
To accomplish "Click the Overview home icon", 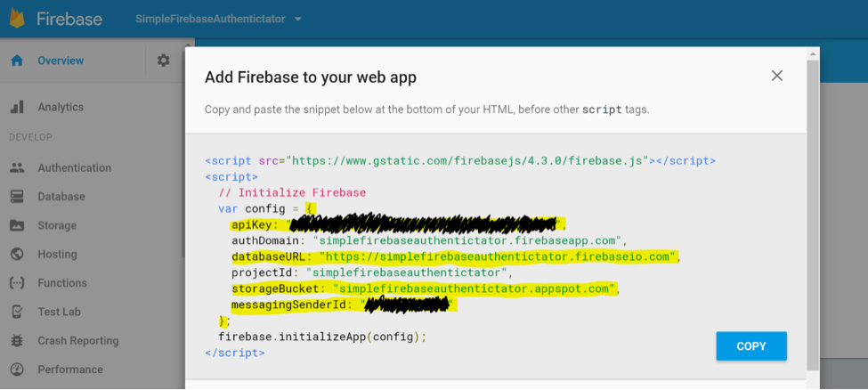I will [x=16, y=61].
